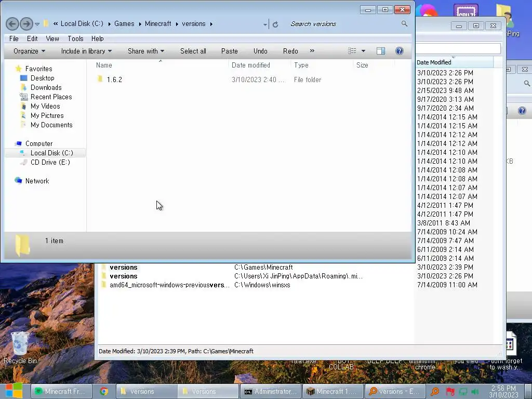532x399 pixels.
Task: Click the Redo toolbar button
Action: pos(290,51)
